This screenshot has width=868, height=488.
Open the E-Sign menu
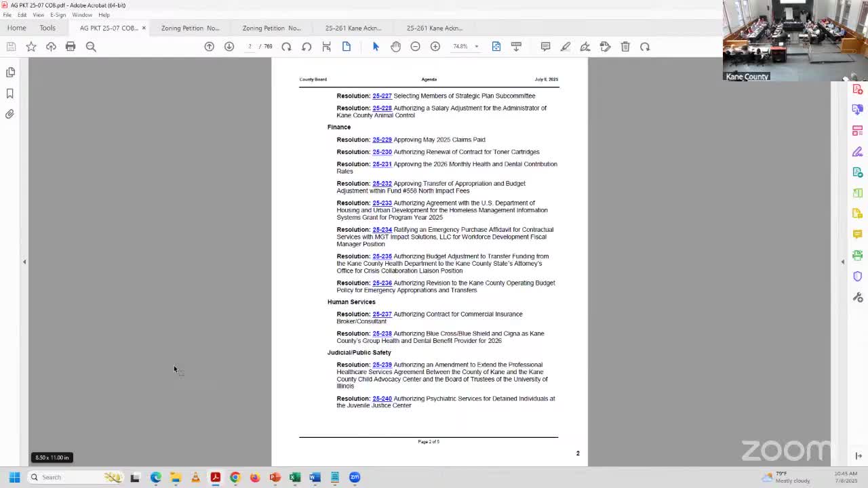(58, 15)
